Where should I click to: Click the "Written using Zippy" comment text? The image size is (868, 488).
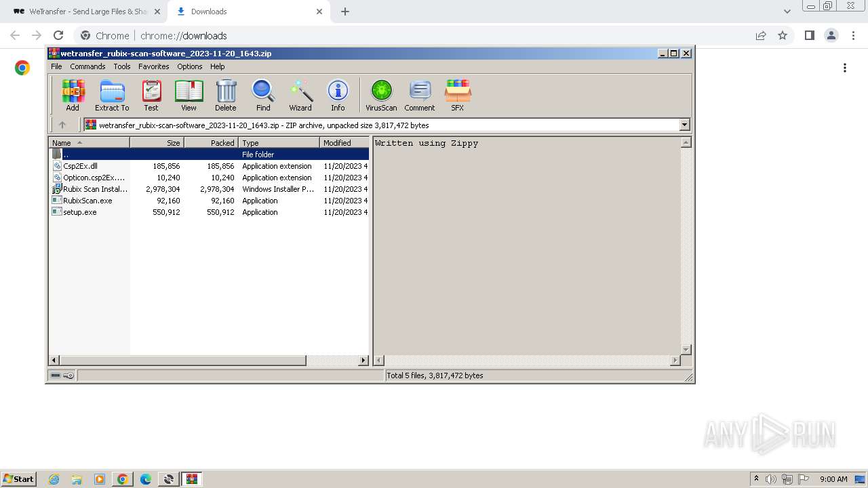(427, 143)
